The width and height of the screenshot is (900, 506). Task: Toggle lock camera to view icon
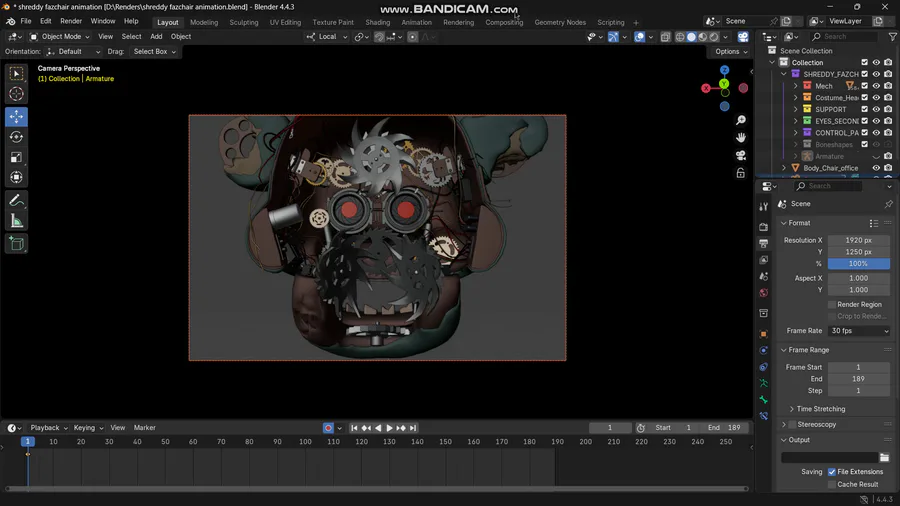741,173
